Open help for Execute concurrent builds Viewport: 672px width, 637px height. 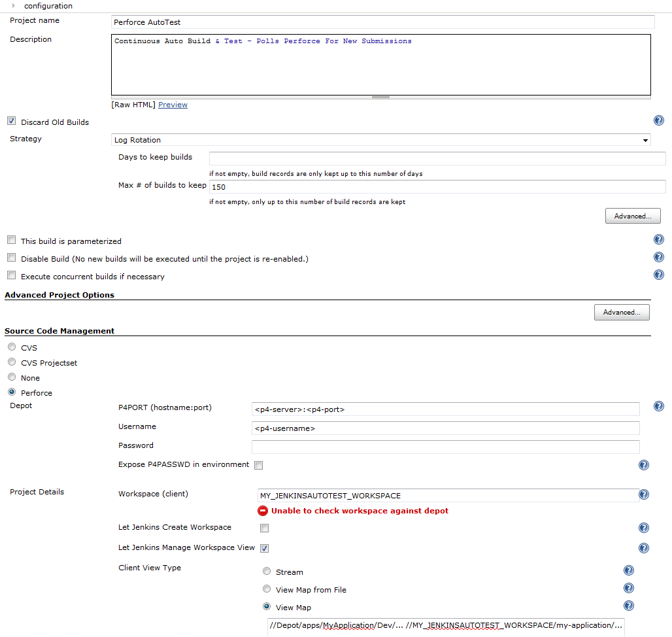[x=659, y=274]
